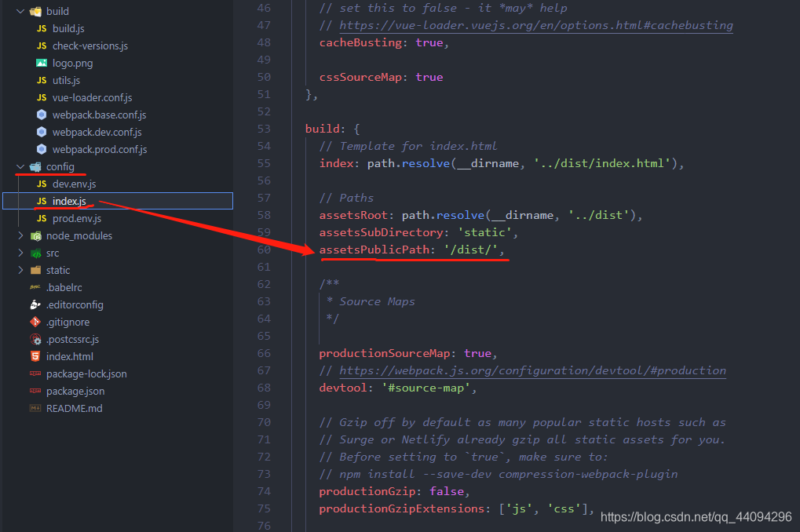Open .editorconfig file
The image size is (800, 532).
coord(75,304)
